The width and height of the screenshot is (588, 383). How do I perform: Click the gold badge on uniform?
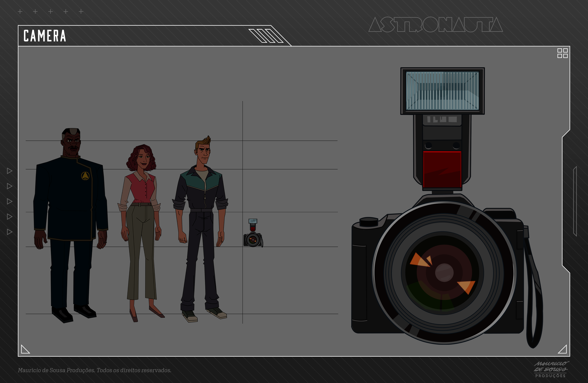(x=85, y=176)
